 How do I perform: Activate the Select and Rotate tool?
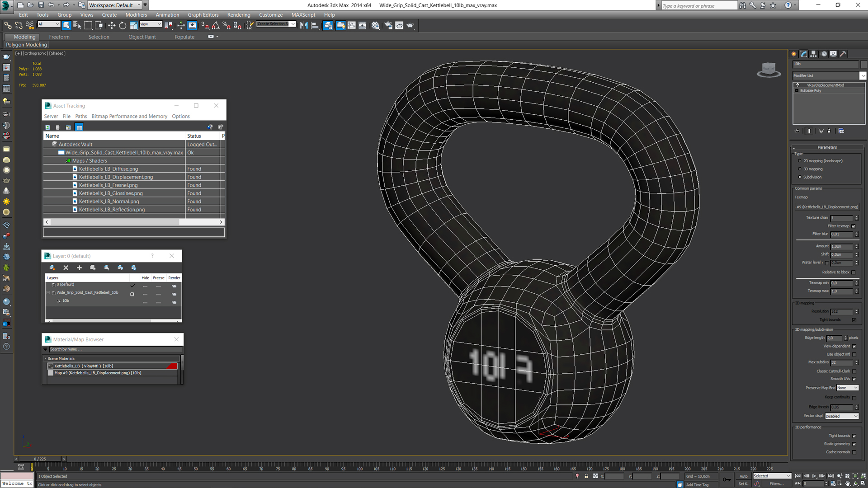pyautogui.click(x=123, y=26)
